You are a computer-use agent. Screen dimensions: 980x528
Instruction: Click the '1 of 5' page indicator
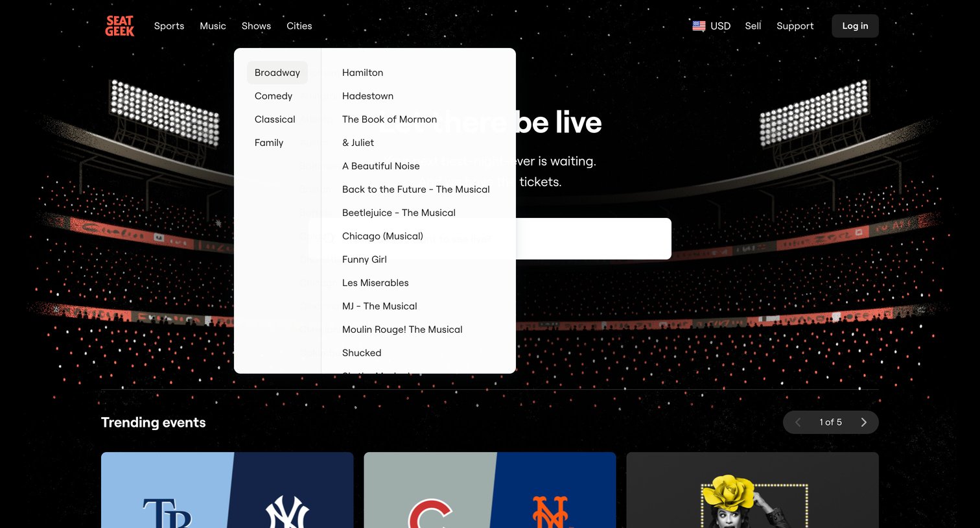830,422
